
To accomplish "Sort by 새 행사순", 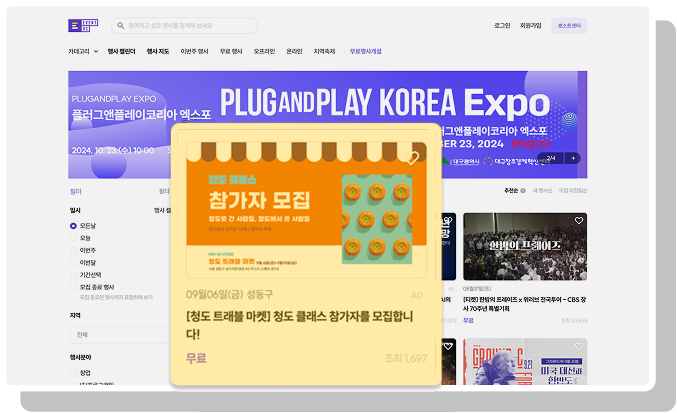I will coord(542,190).
